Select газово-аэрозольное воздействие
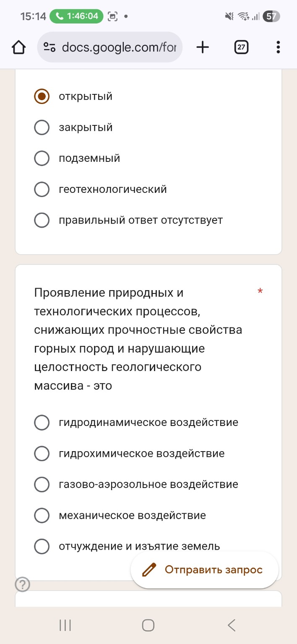 tap(42, 484)
